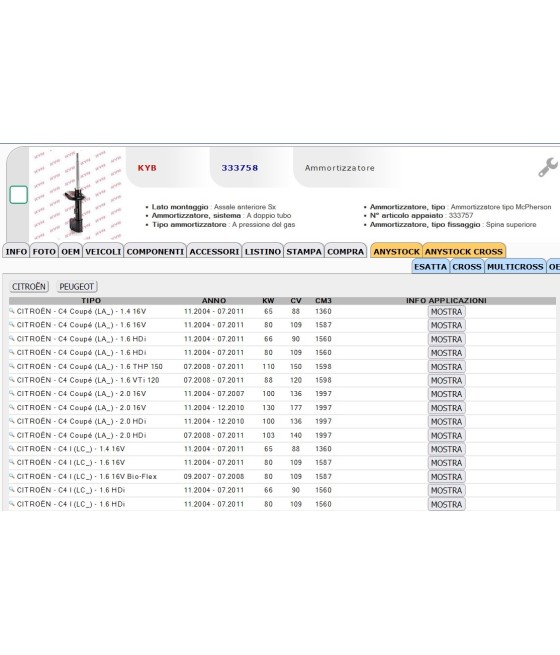Select row CITROËN C4 I (LC_) 1.6 16V Bio-Flex
Viewport: 560px width, 655px height.
tap(282, 477)
